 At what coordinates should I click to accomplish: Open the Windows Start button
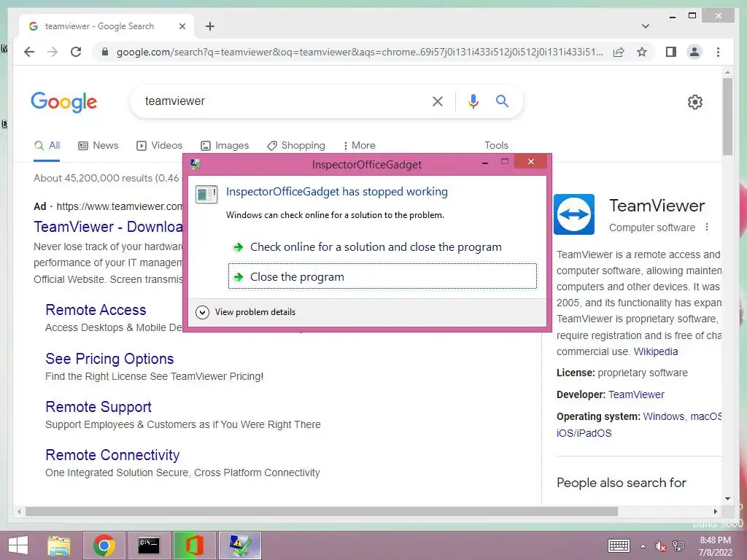click(18, 545)
